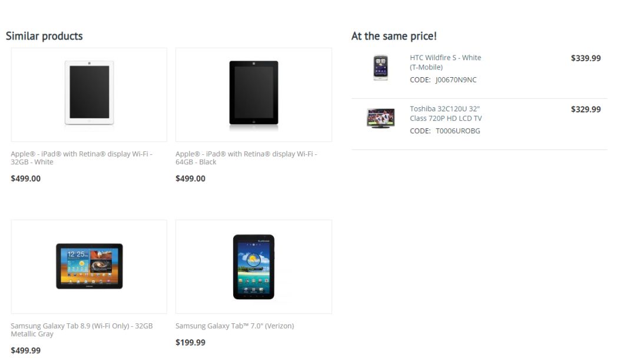636x364 pixels.
Task: Click the HTC Wildfire S phone thumbnail
Action: point(380,68)
